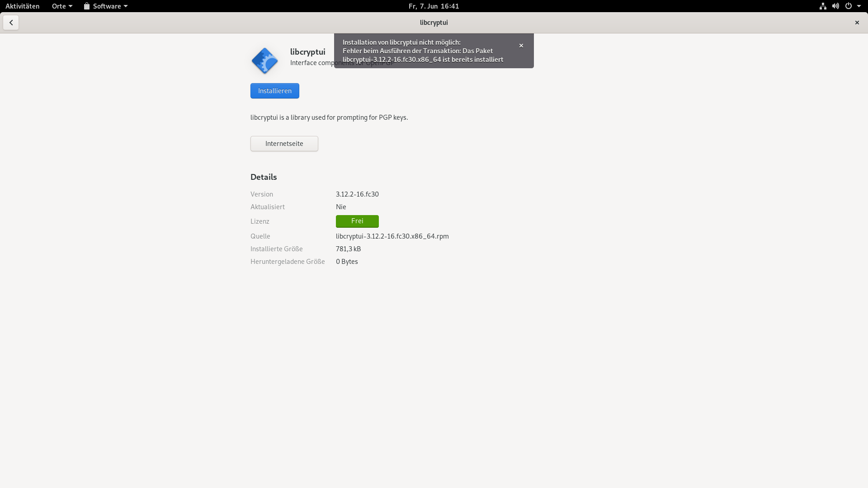
Task: Click the volume speaker icon
Action: [835, 6]
